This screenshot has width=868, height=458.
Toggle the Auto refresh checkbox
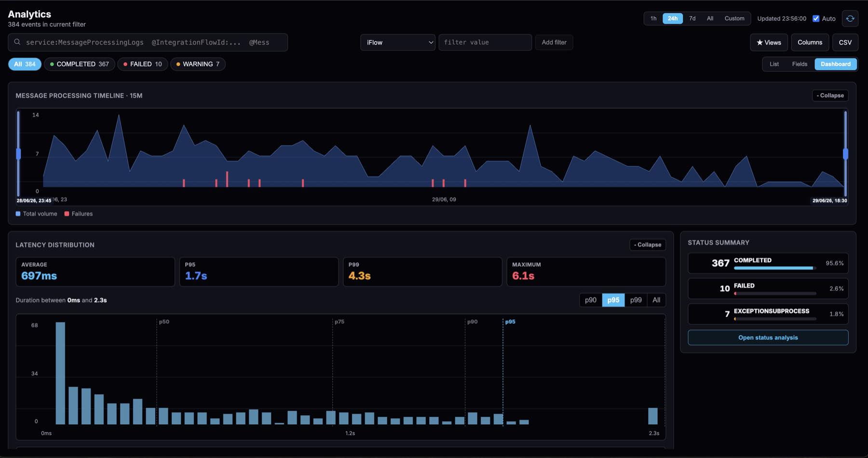point(816,18)
